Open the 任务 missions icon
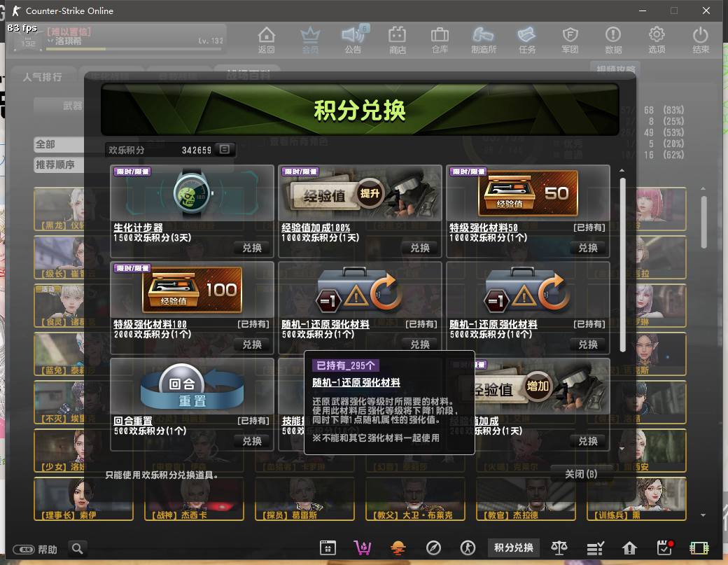Image resolution: width=728 pixels, height=565 pixels. (526, 40)
